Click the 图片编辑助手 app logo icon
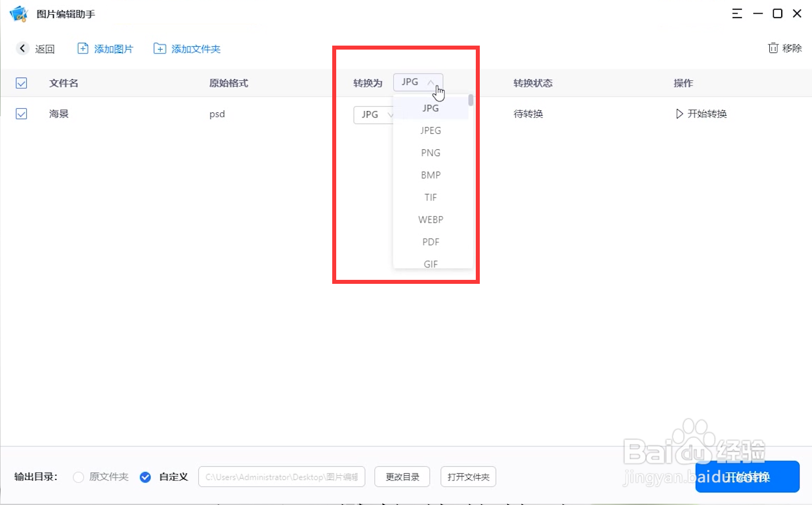The height and width of the screenshot is (505, 812). pos(17,13)
